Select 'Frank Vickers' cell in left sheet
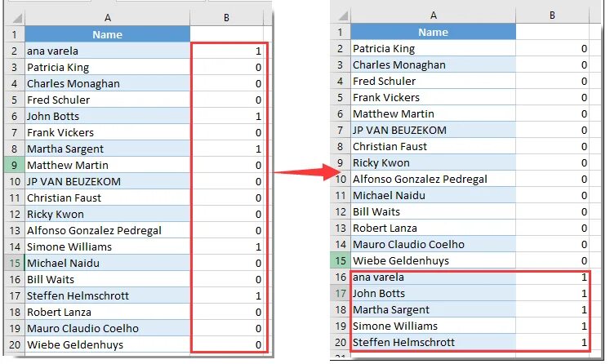610x364 pixels. [107, 132]
